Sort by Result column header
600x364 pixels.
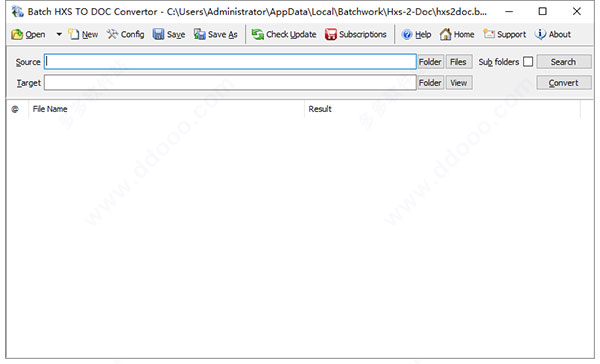[442, 109]
